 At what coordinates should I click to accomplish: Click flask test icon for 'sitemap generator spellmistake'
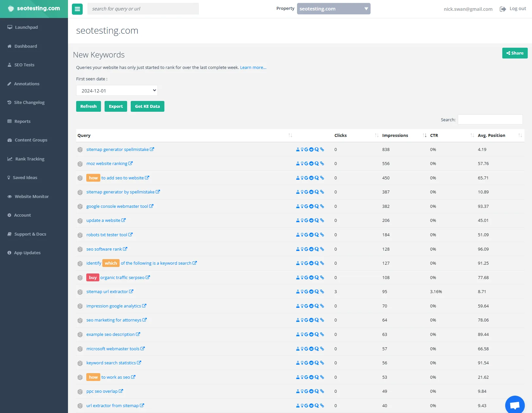(298, 150)
